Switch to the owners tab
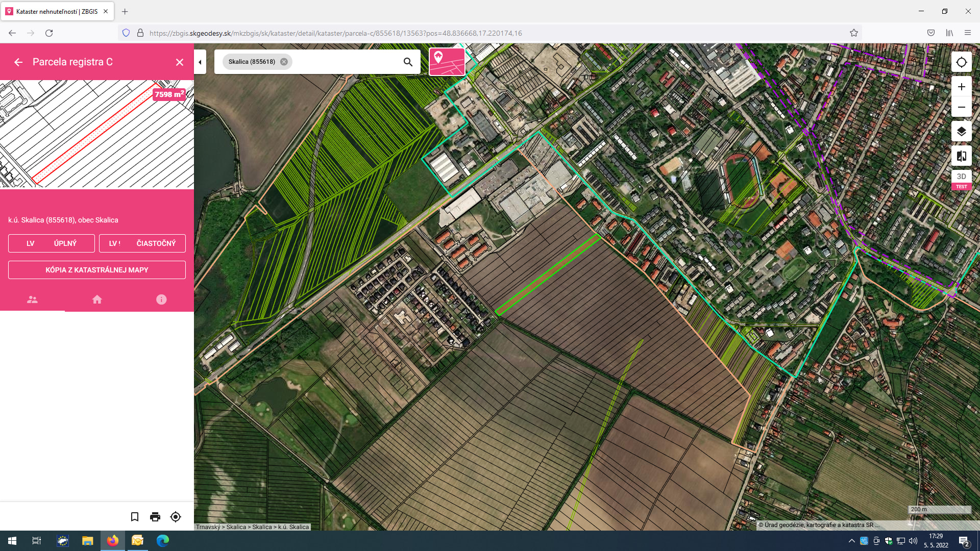The height and width of the screenshot is (551, 980). (32, 299)
